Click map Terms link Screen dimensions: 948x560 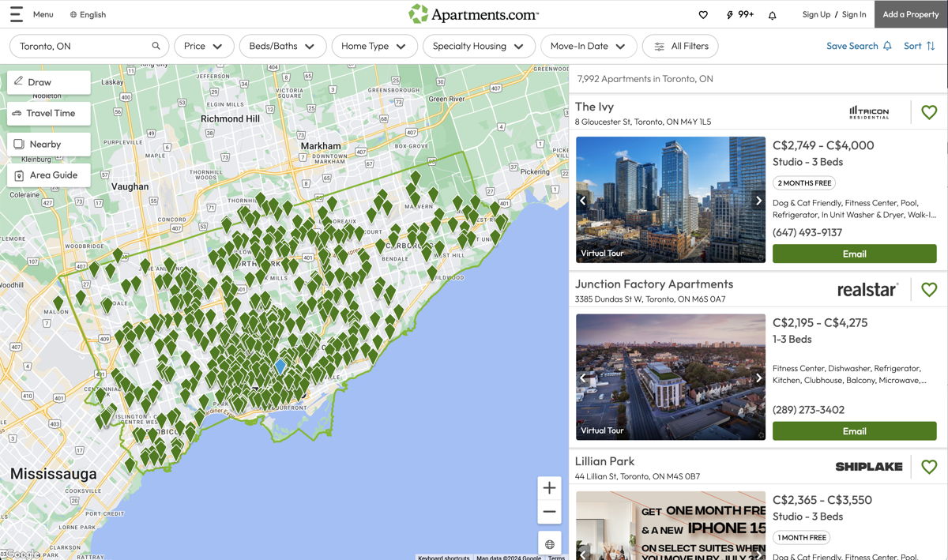tap(557, 557)
